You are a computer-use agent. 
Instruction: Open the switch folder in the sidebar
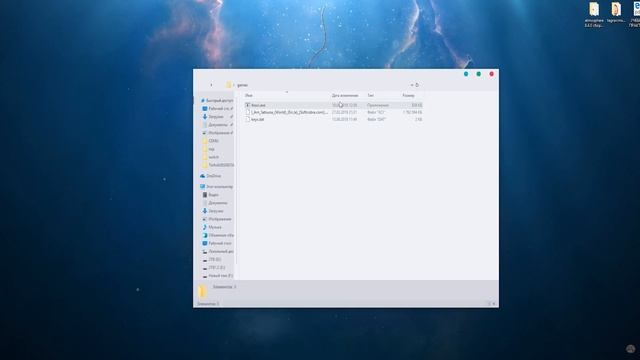pyautogui.click(x=211, y=157)
